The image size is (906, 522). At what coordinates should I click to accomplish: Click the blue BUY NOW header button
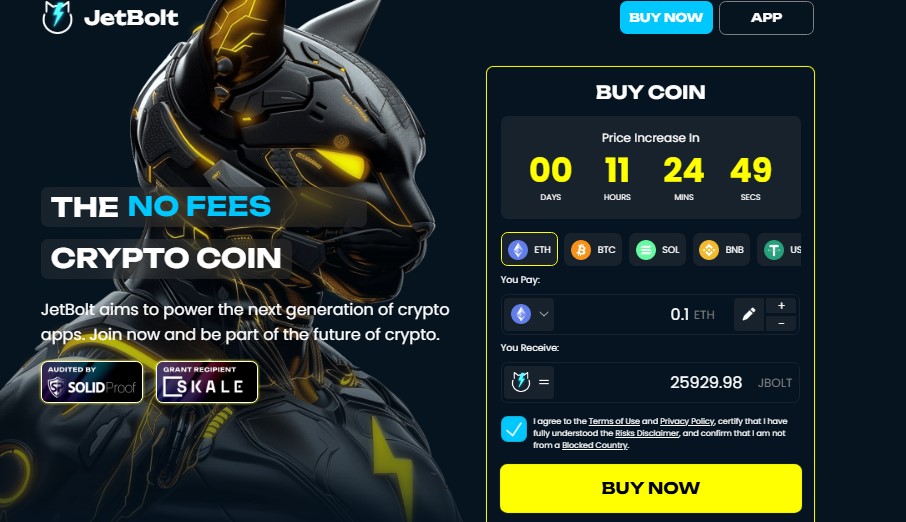tap(666, 17)
